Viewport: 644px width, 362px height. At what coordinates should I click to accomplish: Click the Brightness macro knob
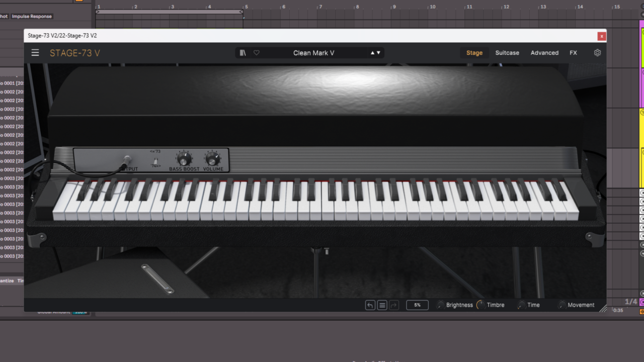point(441,305)
